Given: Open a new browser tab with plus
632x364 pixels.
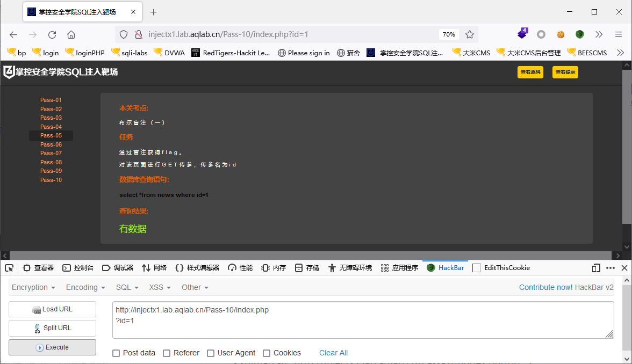Looking at the screenshot, I should [x=153, y=12].
